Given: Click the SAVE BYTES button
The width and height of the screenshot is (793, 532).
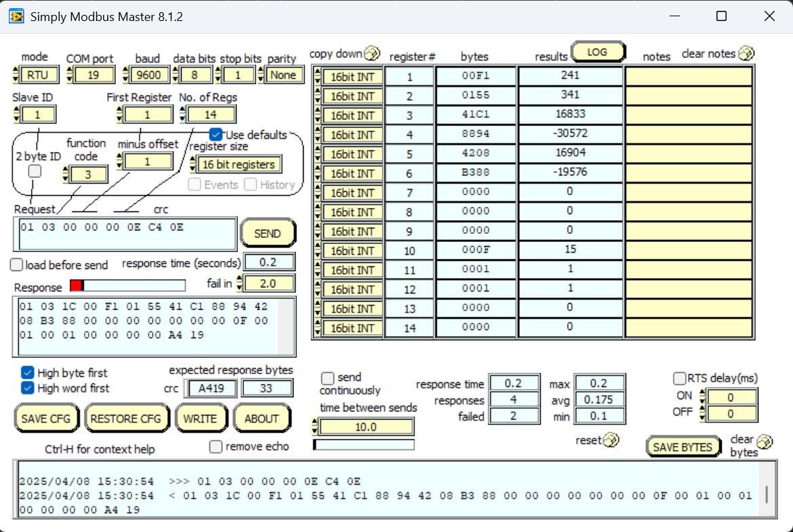Looking at the screenshot, I should pos(683,447).
